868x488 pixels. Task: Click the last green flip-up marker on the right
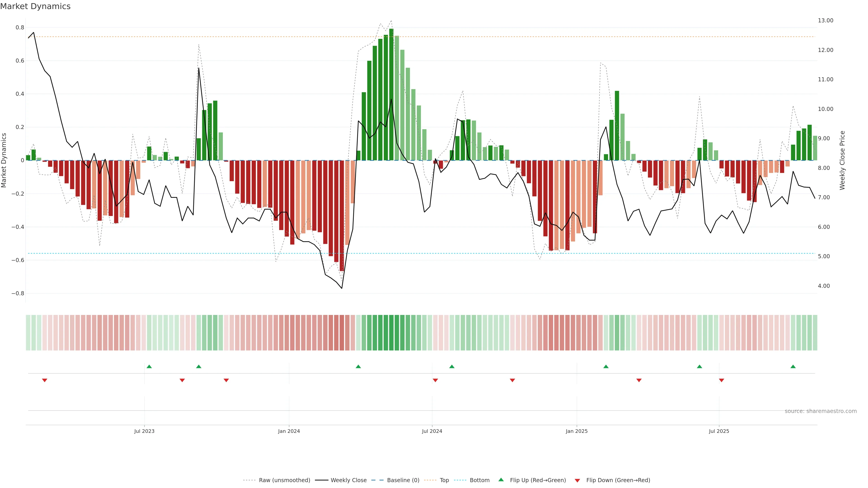coord(793,366)
